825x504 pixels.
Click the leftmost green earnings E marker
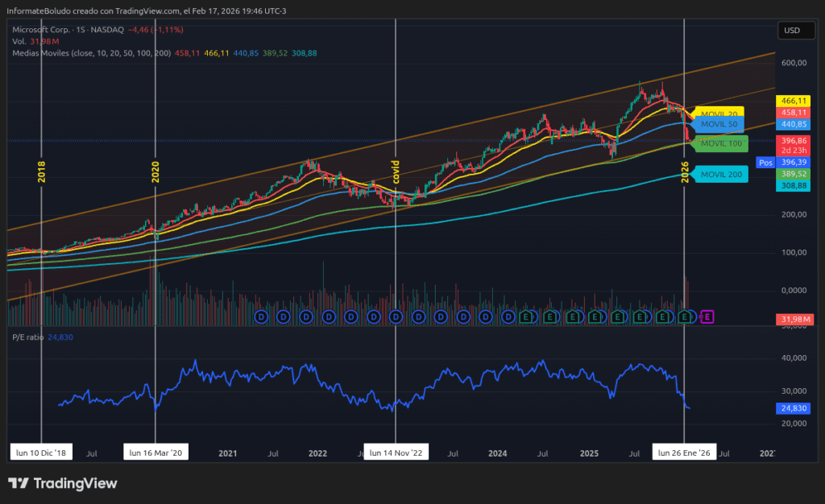point(527,317)
